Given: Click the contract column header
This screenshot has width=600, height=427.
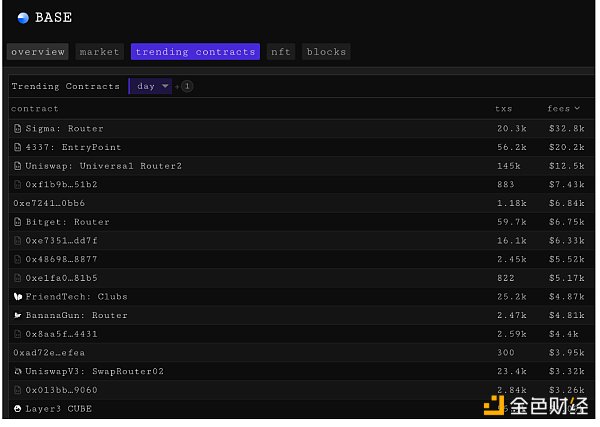Looking at the screenshot, I should (35, 109).
